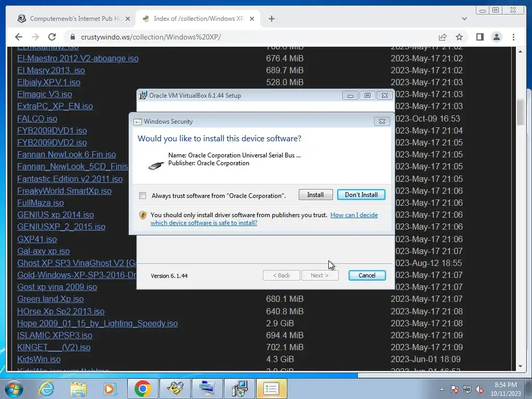This screenshot has height=399, width=532.
Task: Open the yellow list taskbar application
Action: coord(271,389)
